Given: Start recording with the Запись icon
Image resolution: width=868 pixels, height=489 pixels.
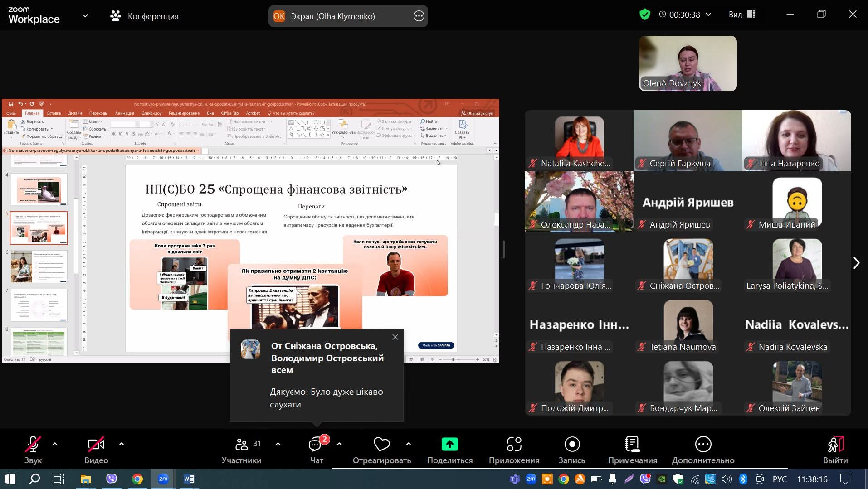Looking at the screenshot, I should [571, 445].
